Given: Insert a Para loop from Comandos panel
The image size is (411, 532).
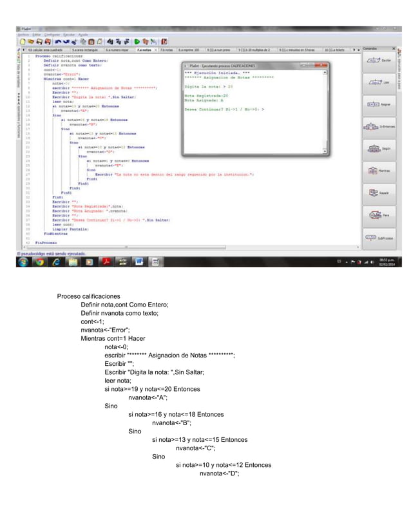Looking at the screenshot, I should (379, 214).
